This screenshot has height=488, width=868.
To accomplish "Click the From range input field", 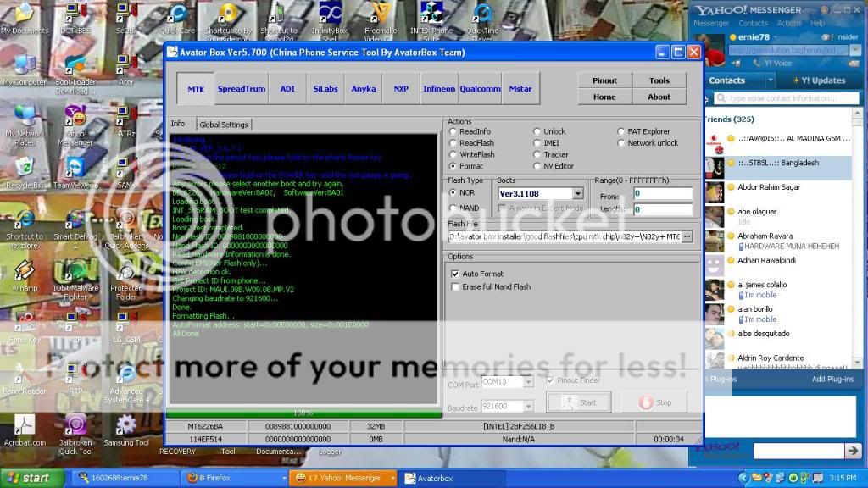I will click(662, 194).
